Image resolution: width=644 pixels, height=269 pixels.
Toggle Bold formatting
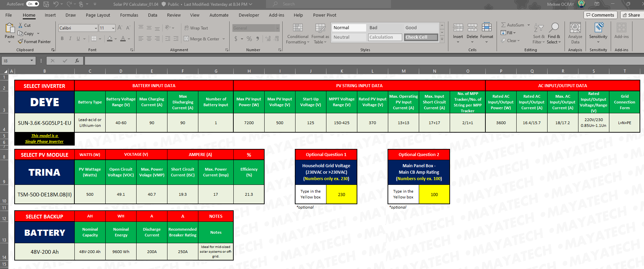tap(62, 39)
